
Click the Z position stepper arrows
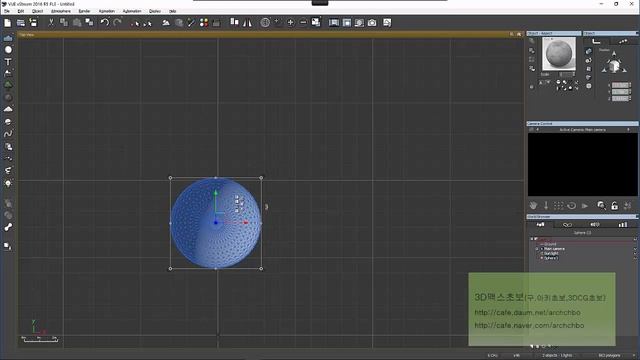pos(630,98)
